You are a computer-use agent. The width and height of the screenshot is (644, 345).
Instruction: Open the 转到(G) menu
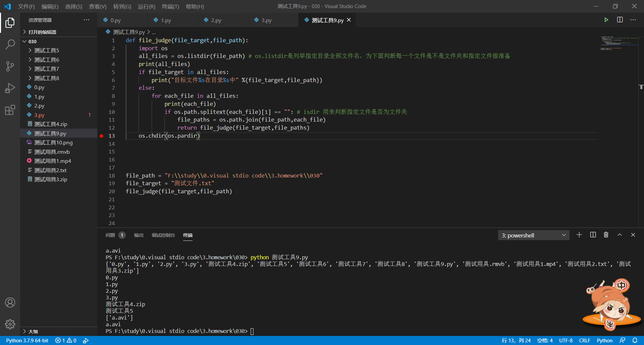pos(122,6)
